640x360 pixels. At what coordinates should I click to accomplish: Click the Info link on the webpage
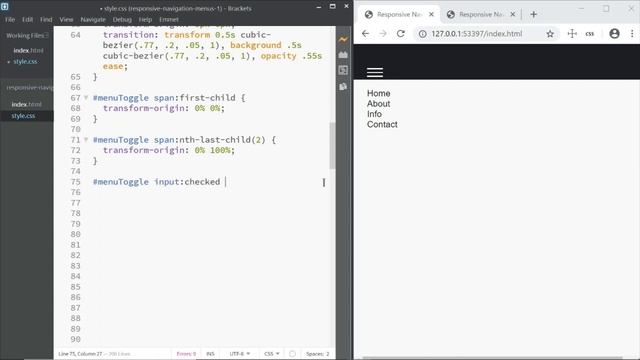[x=374, y=114]
